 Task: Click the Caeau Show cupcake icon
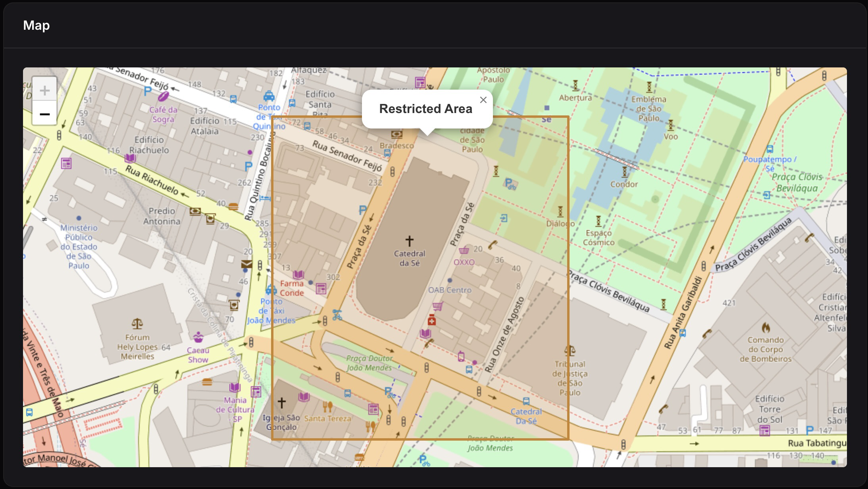(198, 338)
